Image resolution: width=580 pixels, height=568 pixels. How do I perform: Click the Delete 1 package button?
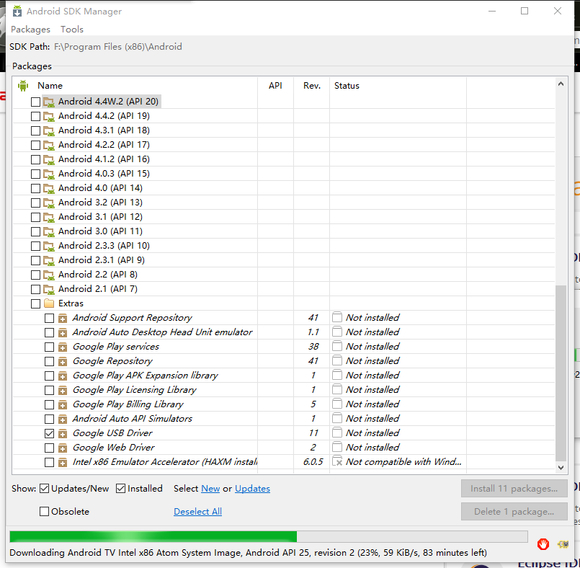514,511
